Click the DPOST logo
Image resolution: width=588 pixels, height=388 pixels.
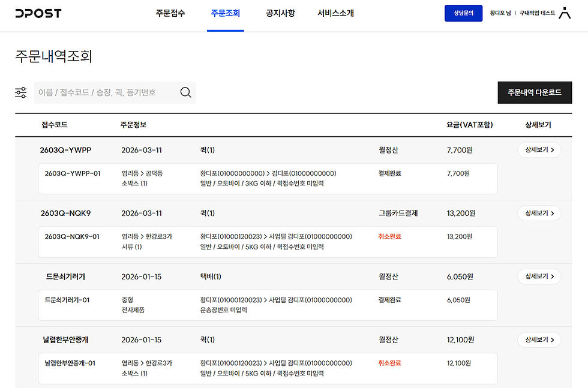38,13
